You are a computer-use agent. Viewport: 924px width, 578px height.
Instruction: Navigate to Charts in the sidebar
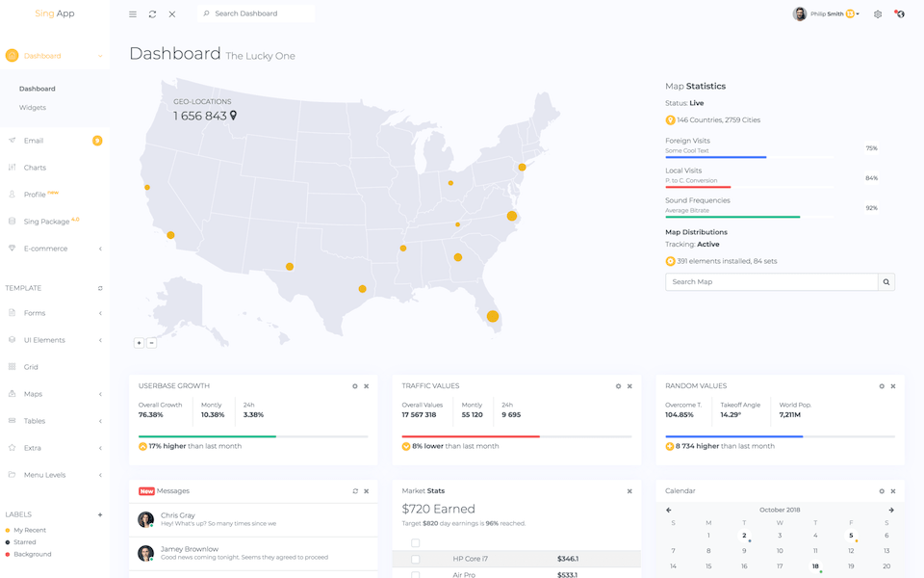click(35, 168)
